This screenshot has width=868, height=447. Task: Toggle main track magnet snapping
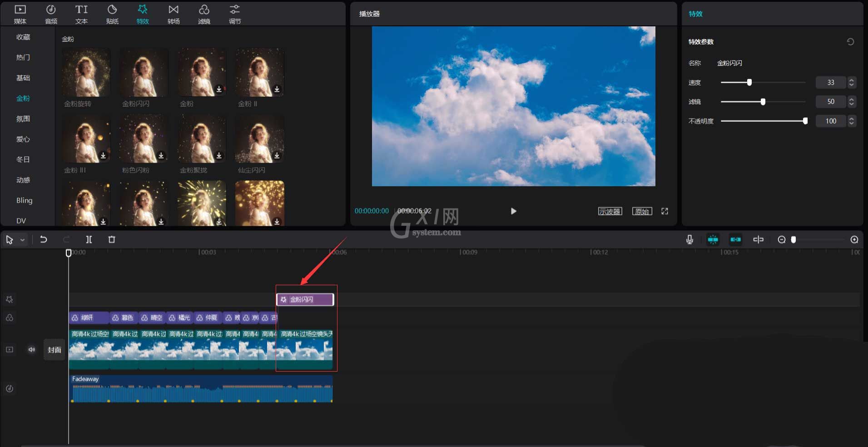click(x=713, y=239)
